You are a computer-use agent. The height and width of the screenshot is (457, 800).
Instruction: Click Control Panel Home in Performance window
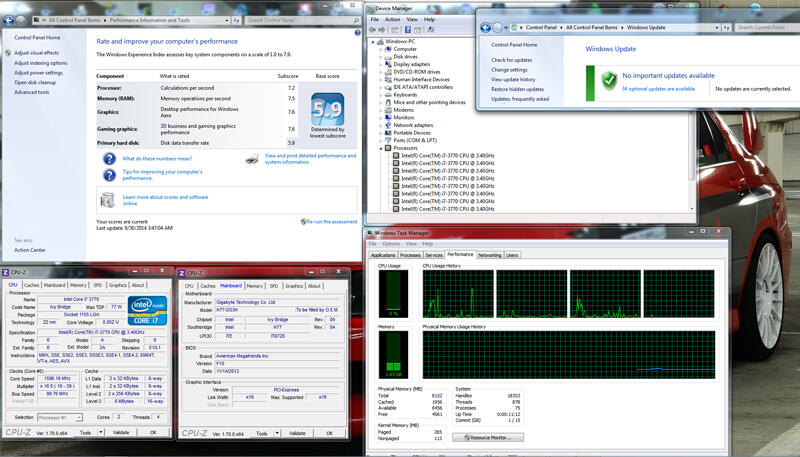[x=37, y=38]
